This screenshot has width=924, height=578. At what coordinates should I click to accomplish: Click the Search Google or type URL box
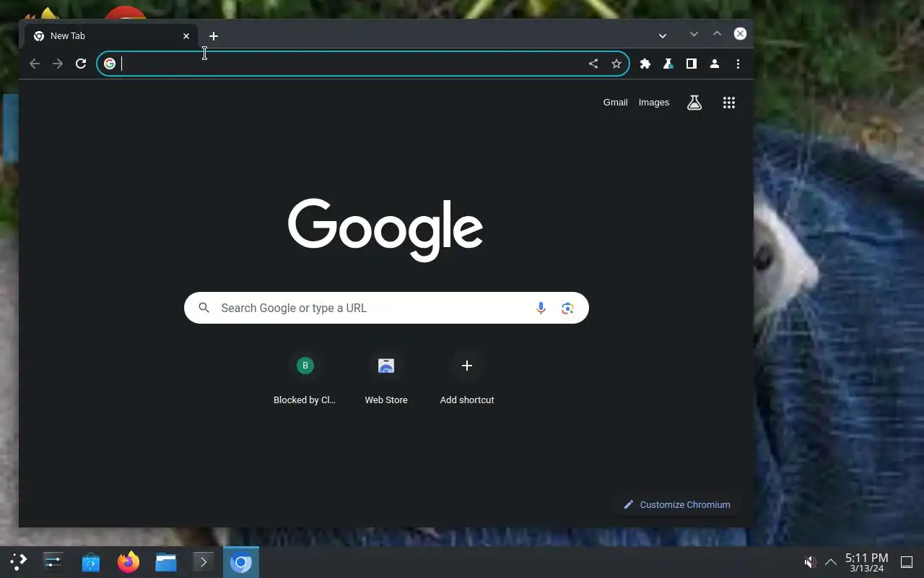pyautogui.click(x=386, y=308)
